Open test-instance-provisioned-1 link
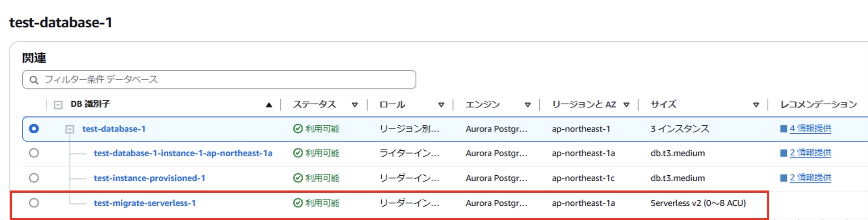Screen dimensions: 868x220 coord(149,178)
